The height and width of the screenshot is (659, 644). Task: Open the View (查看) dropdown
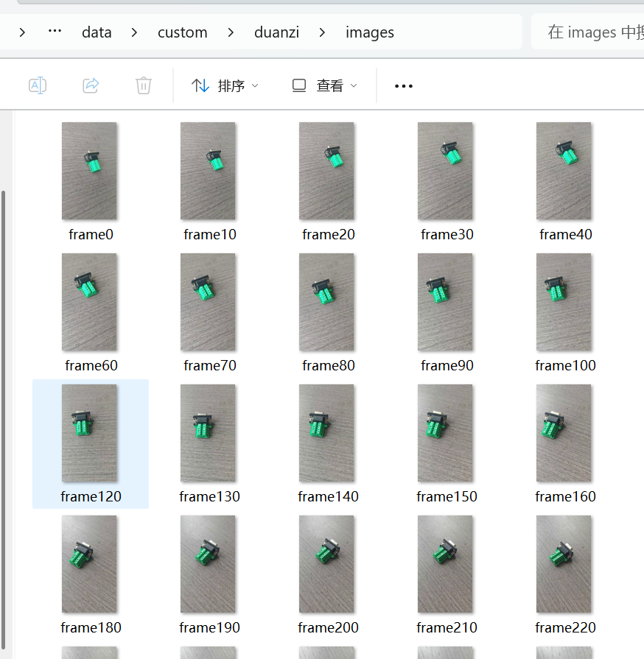[x=324, y=85]
